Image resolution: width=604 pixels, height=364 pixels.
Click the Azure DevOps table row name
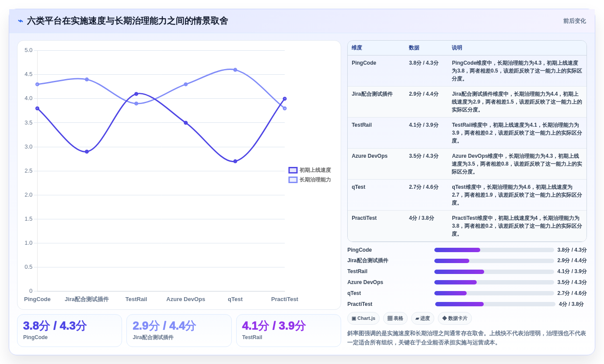coord(370,156)
